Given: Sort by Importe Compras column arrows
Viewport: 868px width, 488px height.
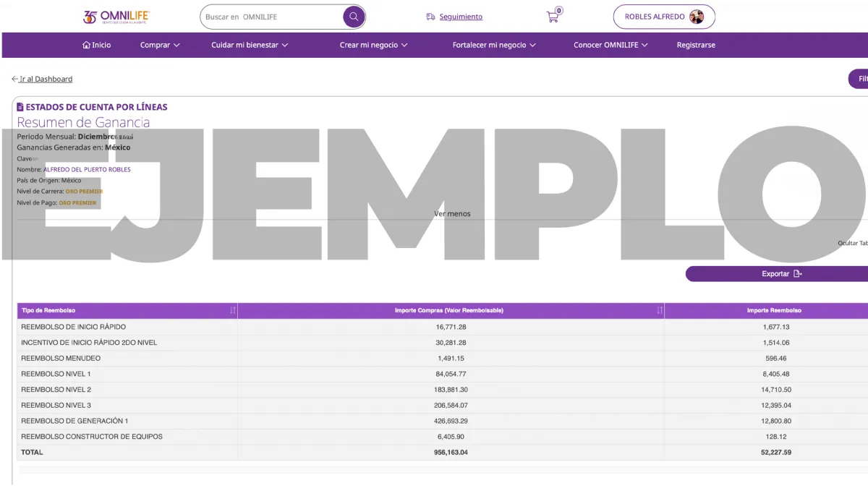Looking at the screenshot, I should [x=660, y=310].
